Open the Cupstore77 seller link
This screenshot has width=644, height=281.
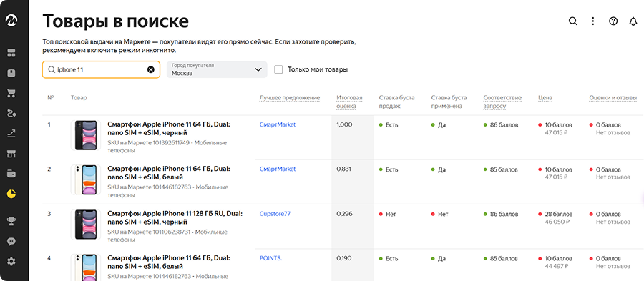tap(275, 214)
